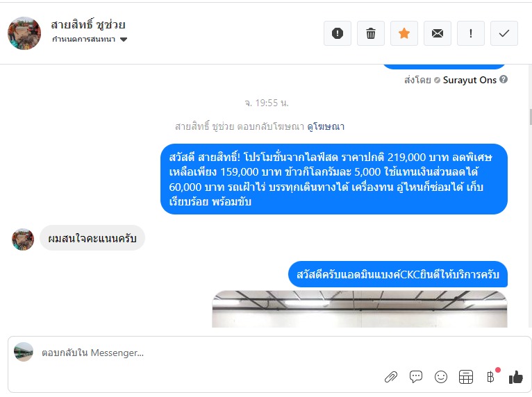Toggle the orange star follow-up marker
This screenshot has width=532, height=397.
pos(404,33)
